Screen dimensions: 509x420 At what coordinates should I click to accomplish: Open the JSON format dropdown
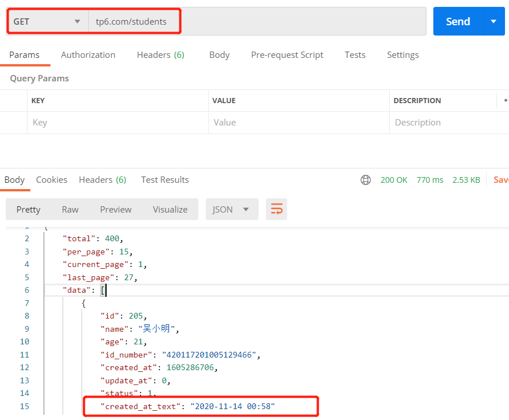(x=232, y=209)
